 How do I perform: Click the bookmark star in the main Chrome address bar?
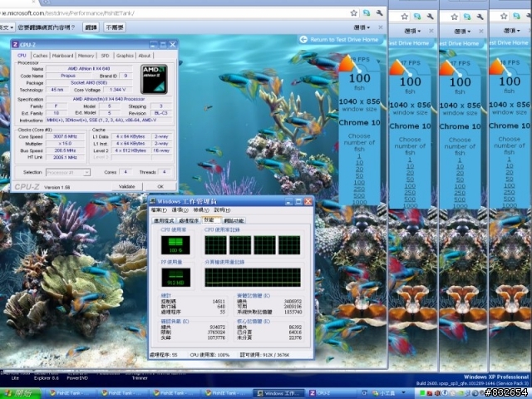tap(353, 13)
